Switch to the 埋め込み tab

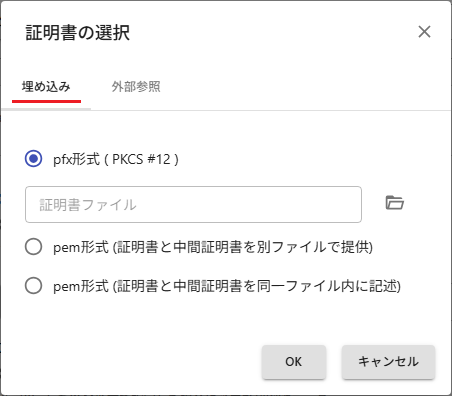pos(46,87)
